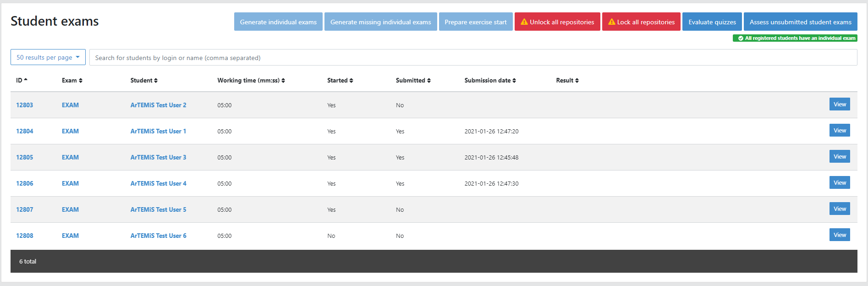The image size is (868, 286).
Task: Sort the table by the Started column
Action: (x=340, y=80)
